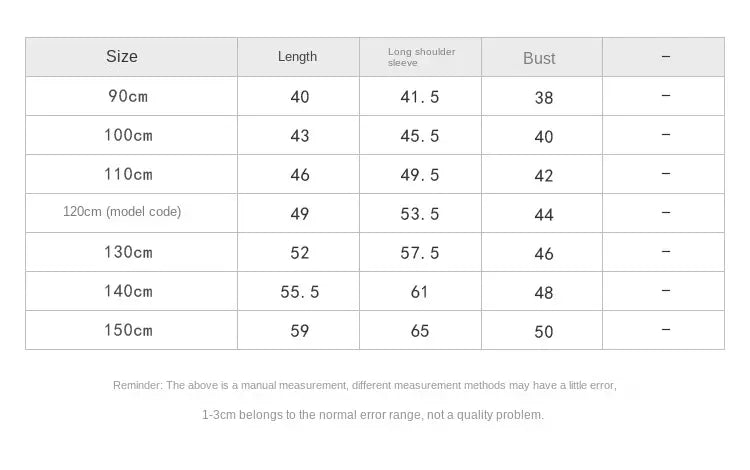The width and height of the screenshot is (750, 470).
Task: Click the 120cm (model code) cell
Action: coord(122,212)
